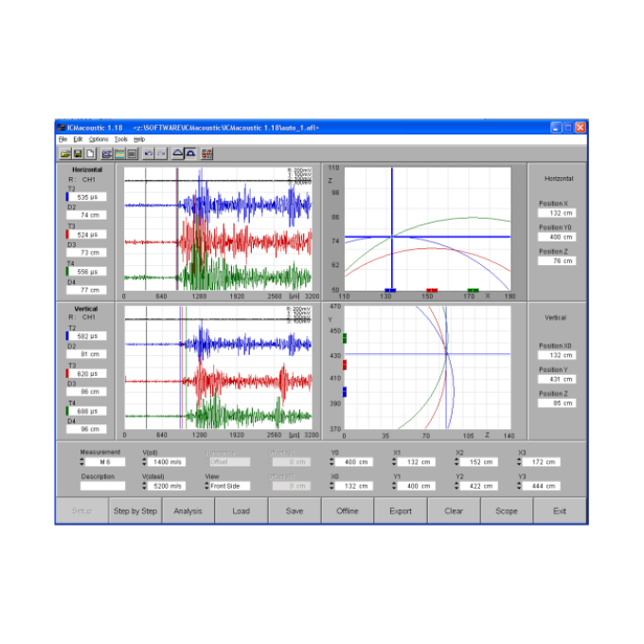This screenshot has width=644, height=644.
Task: Open the Options menu
Action: tap(98, 139)
